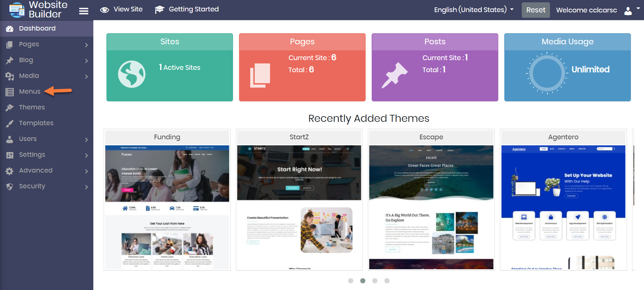Viewport: 644px width, 290px height.
Task: Expand the Settings submenu arrow
Action: click(86, 155)
